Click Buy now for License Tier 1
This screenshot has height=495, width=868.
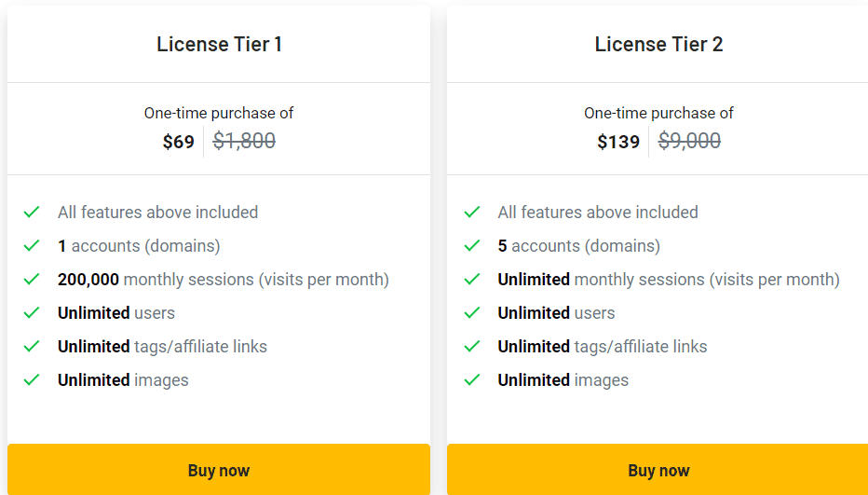point(219,470)
